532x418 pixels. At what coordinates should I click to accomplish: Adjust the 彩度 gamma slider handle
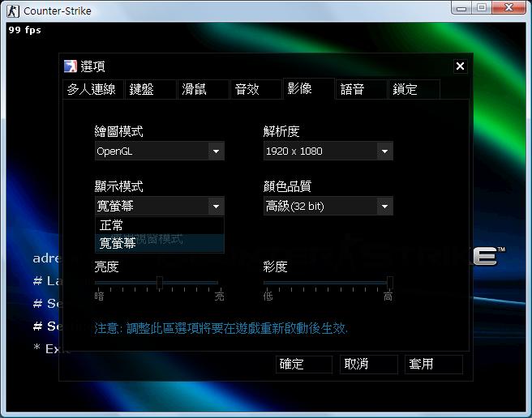(390, 283)
